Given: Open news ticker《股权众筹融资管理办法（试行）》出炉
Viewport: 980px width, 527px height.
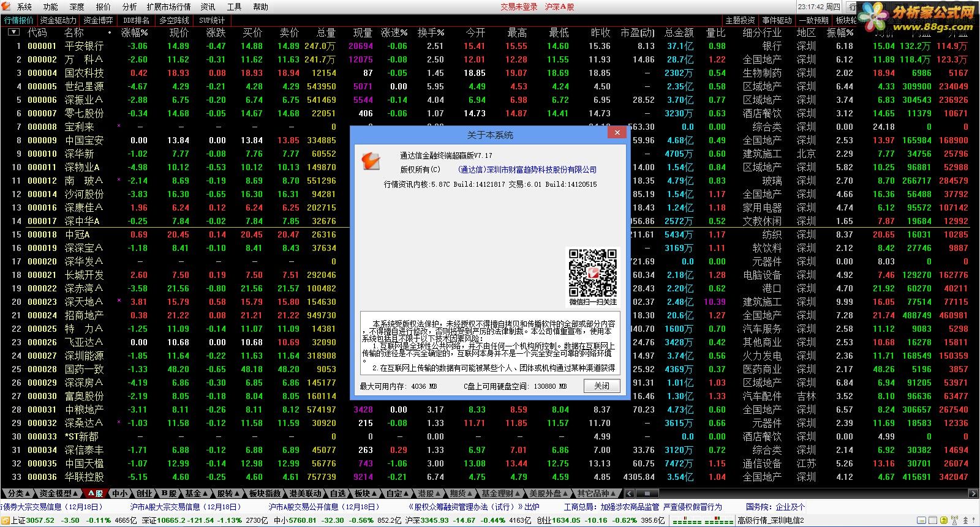Looking at the screenshot, I should coord(473,507).
